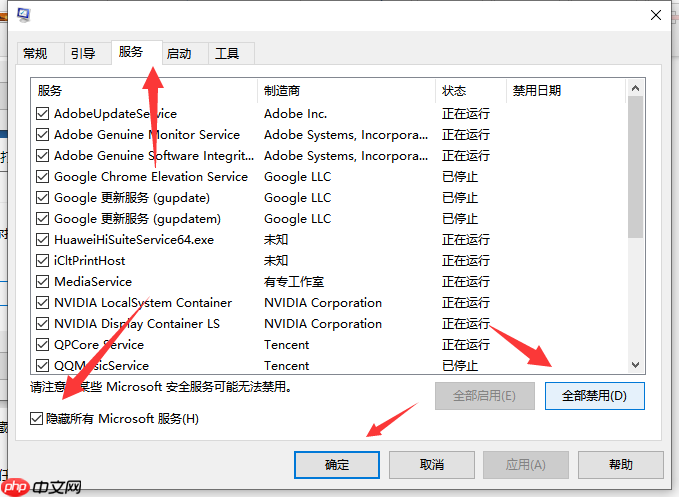Click 已停止 status of Google Chrome Elevation Service

pyautogui.click(x=460, y=177)
